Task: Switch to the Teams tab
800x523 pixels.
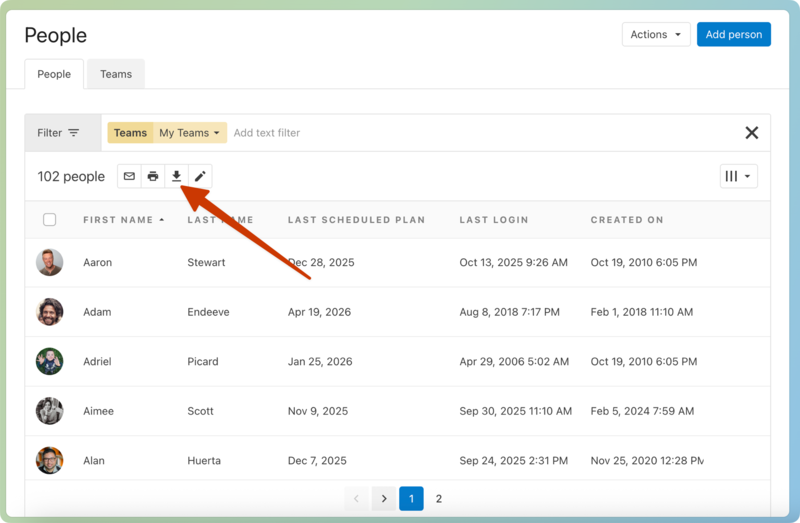Action: (116, 74)
